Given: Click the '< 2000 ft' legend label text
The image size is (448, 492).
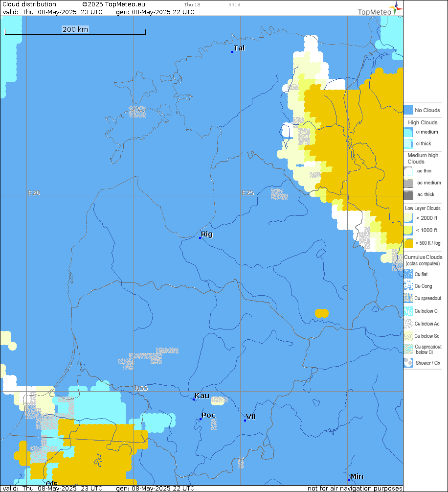Looking at the screenshot, I should [426, 218].
